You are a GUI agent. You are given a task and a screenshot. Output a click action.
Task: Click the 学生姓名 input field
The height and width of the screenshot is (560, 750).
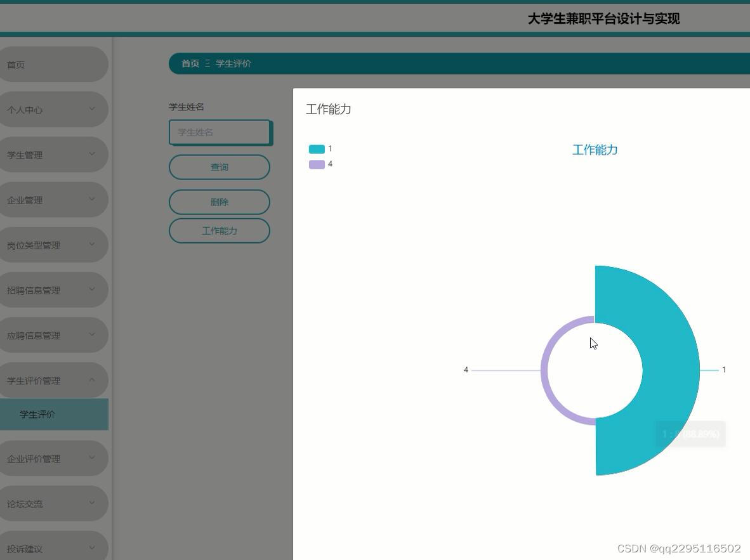[x=220, y=132]
